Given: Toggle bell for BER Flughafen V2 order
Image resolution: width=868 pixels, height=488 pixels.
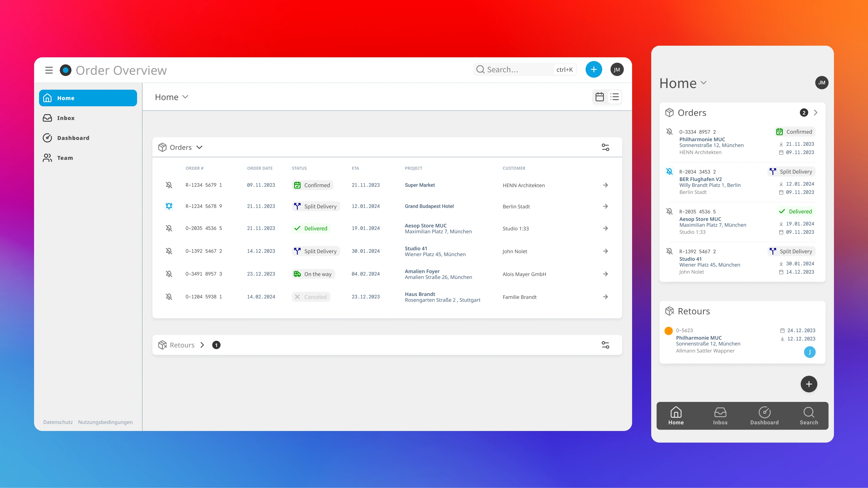Looking at the screenshot, I should pos(669,172).
